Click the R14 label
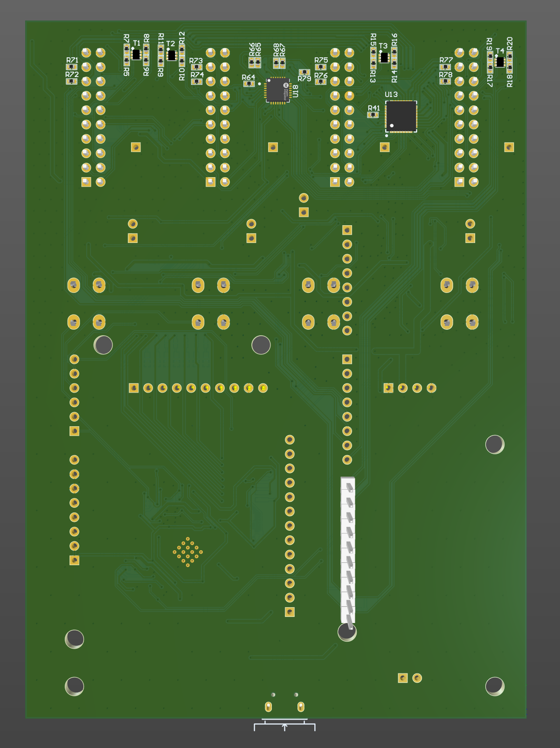 tap(394, 76)
